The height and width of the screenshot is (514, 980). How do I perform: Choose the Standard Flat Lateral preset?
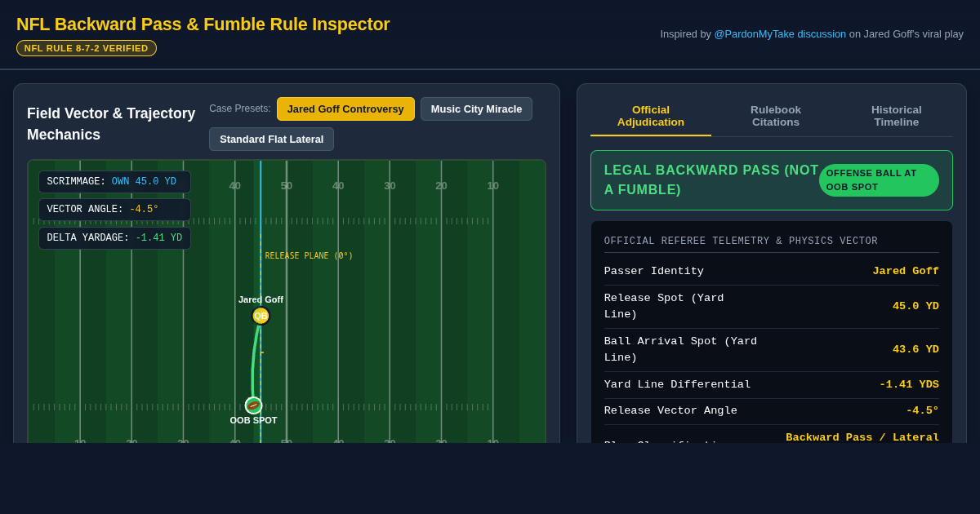[271, 140]
